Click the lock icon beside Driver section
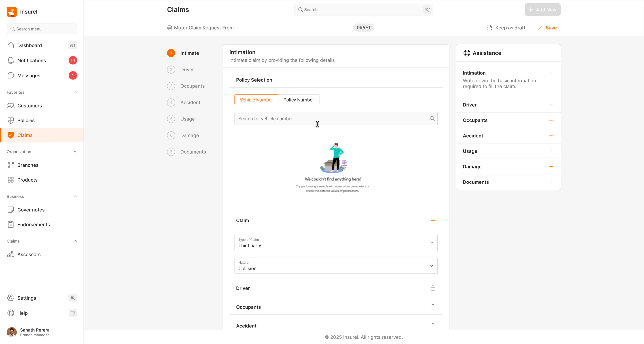The height and width of the screenshot is (344, 644). click(x=433, y=288)
